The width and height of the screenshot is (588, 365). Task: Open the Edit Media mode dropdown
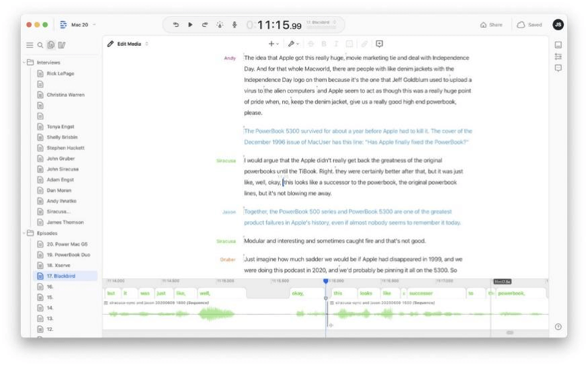pyautogui.click(x=133, y=44)
